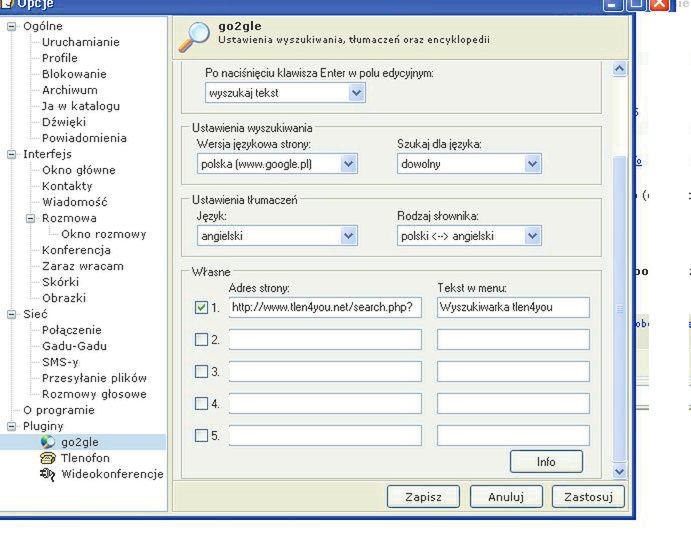Open Skórki settings
This screenshot has width=691, height=534.
click(60, 282)
